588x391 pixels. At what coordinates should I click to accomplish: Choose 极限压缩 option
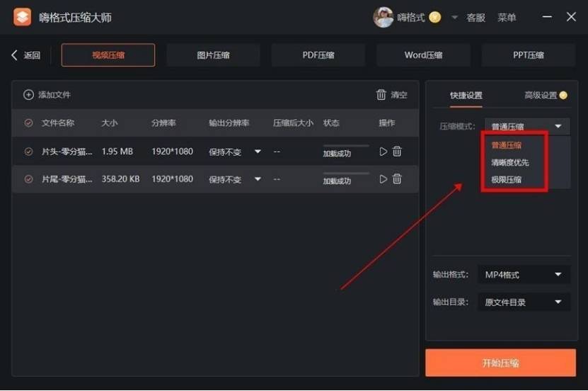[506, 180]
